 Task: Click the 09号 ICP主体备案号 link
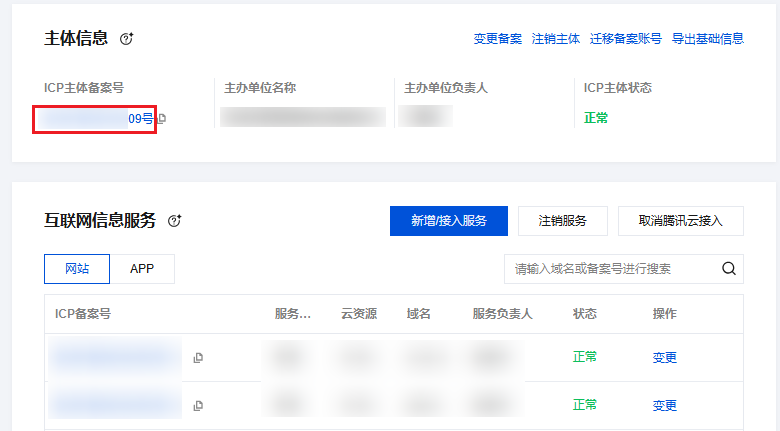141,118
